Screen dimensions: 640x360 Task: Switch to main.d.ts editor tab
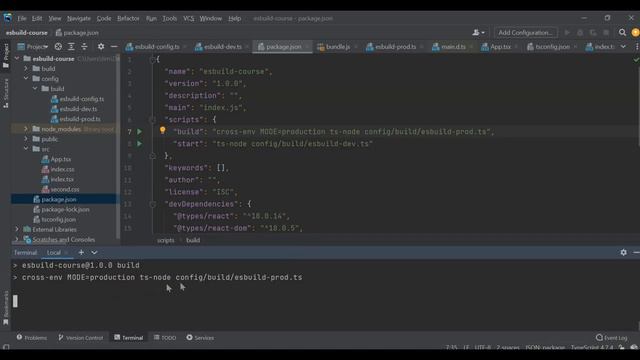[x=453, y=47]
